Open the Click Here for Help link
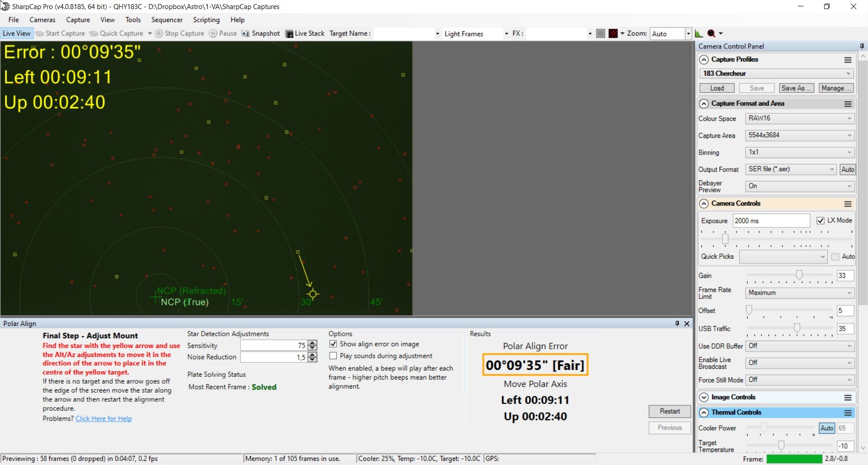This screenshot has height=465, width=868. [104, 418]
